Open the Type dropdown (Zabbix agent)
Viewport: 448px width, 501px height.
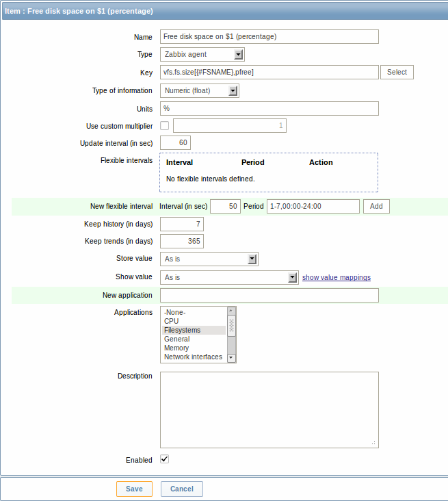click(x=202, y=55)
